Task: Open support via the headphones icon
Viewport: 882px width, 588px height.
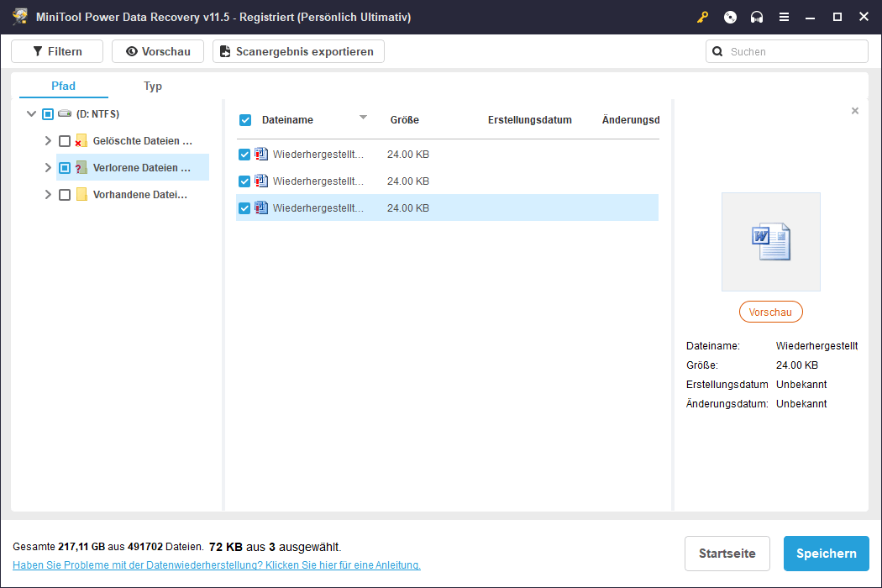Action: [757, 17]
